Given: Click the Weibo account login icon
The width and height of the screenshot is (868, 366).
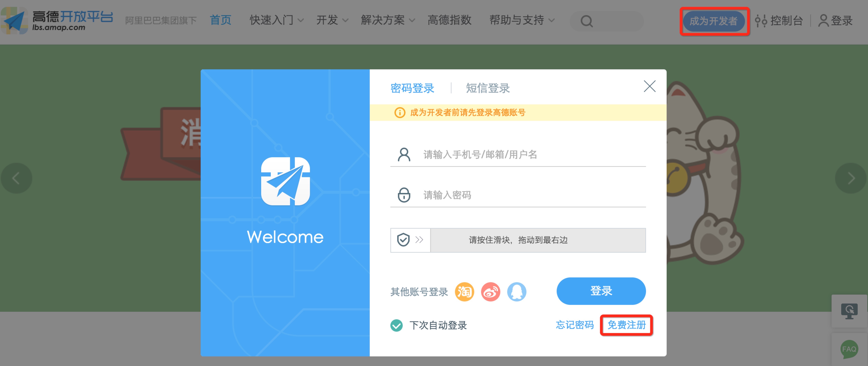Looking at the screenshot, I should 490,292.
